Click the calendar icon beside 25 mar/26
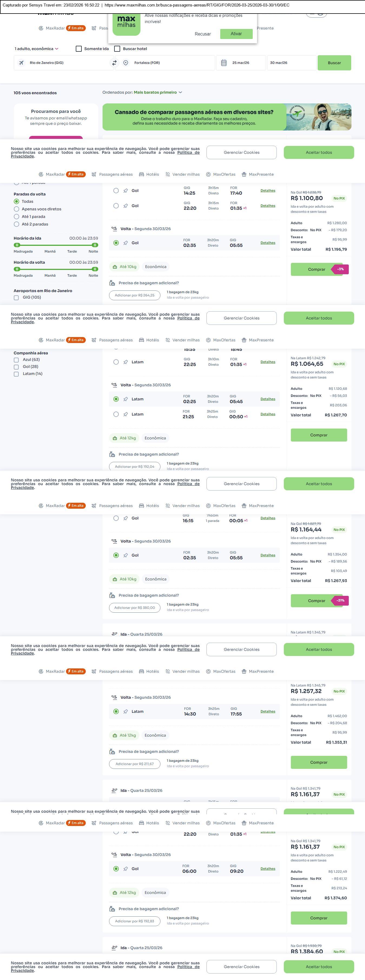Image resolution: width=365 pixels, height=980 pixels. tap(224, 63)
